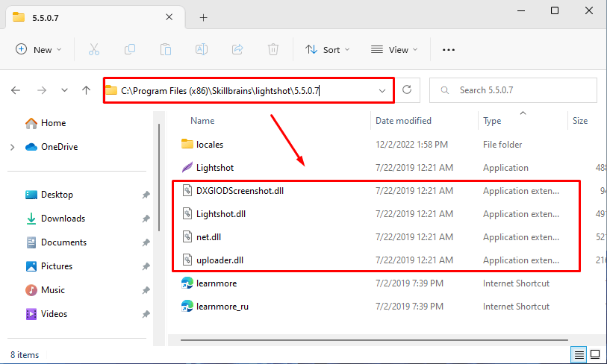607x364 pixels.
Task: Navigate up one folder level
Action: (86, 90)
